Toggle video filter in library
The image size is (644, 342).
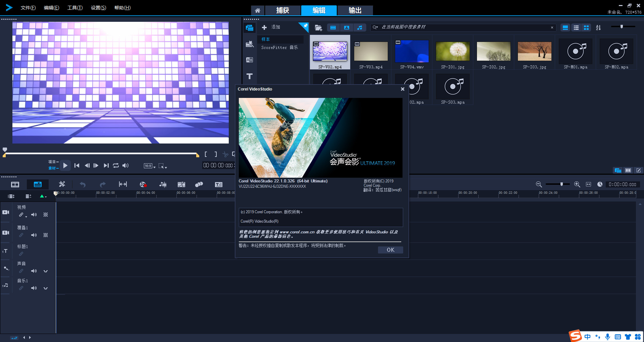(x=333, y=28)
